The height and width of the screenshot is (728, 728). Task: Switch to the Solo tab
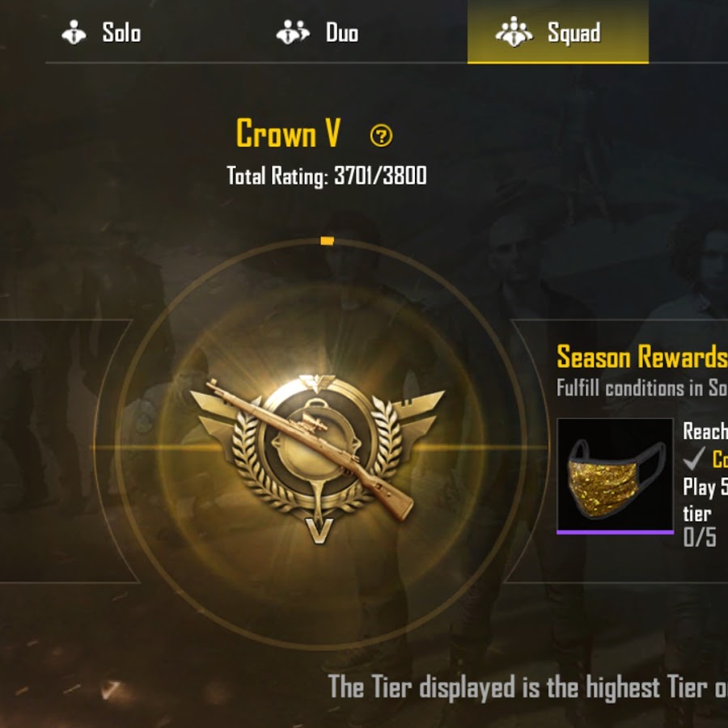(101, 32)
